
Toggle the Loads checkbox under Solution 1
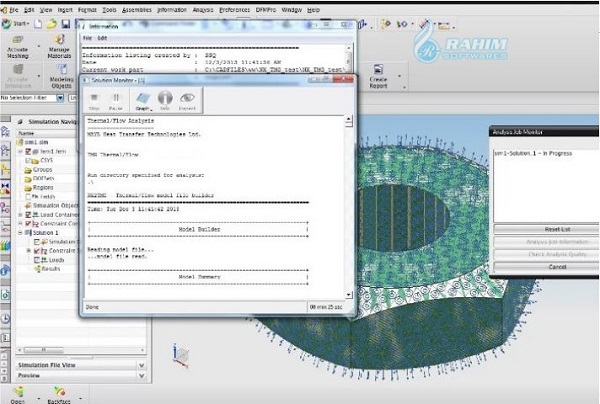tap(37, 260)
